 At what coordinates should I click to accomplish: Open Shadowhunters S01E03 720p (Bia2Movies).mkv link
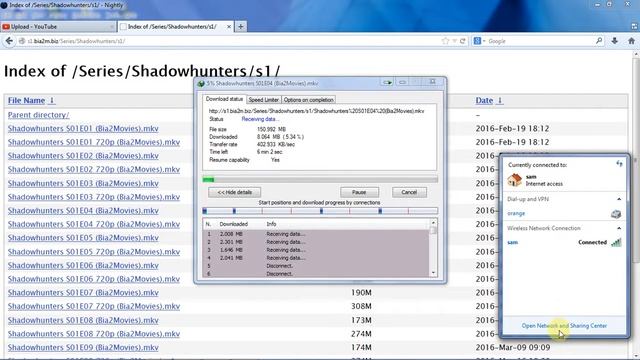click(x=94, y=197)
